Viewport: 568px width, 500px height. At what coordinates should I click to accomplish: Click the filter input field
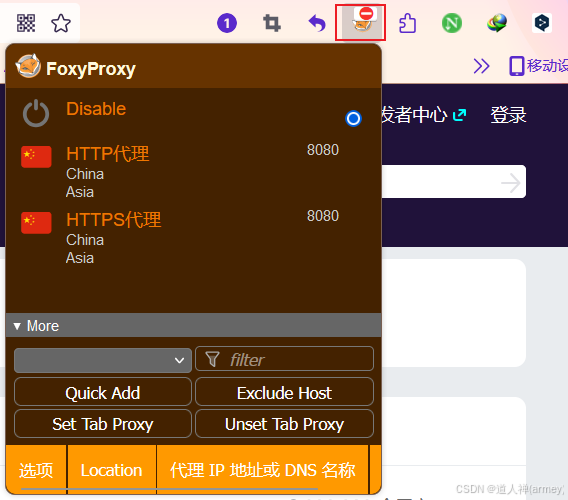(284, 359)
